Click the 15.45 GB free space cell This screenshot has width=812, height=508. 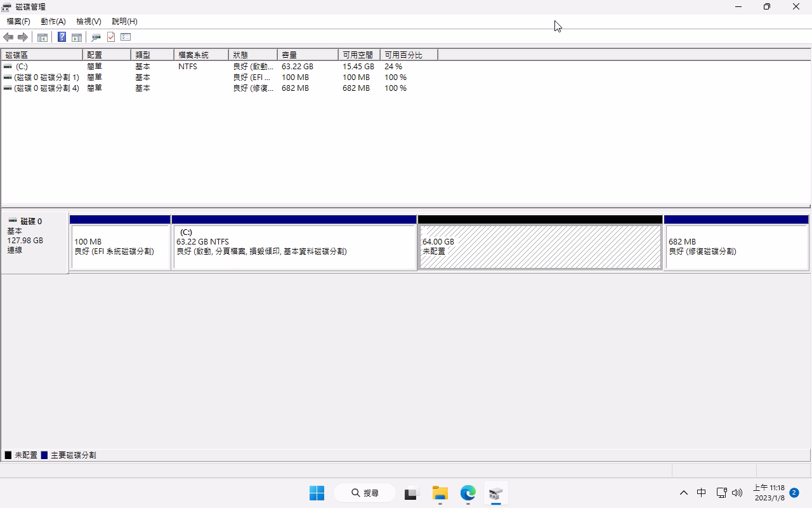pos(358,67)
